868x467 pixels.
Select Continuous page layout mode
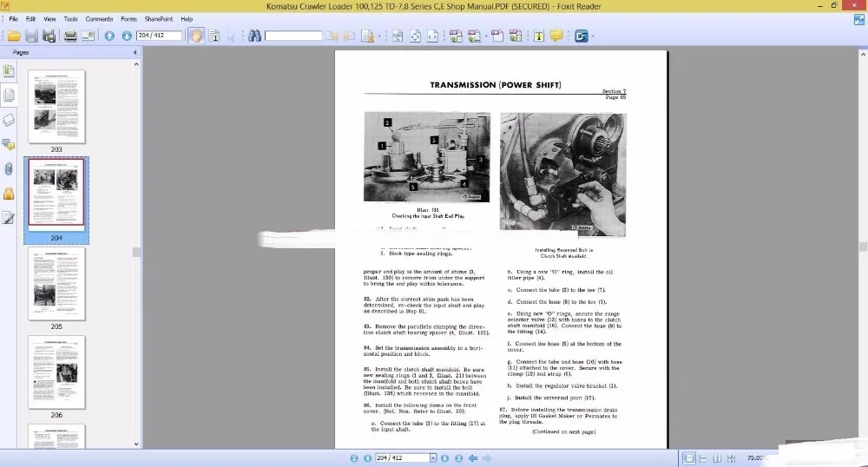tap(703, 458)
